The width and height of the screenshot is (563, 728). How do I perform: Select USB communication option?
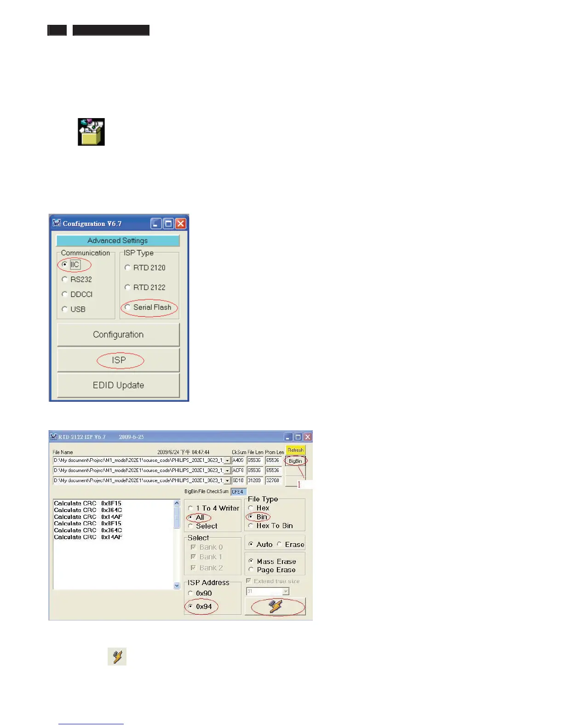[x=74, y=309]
